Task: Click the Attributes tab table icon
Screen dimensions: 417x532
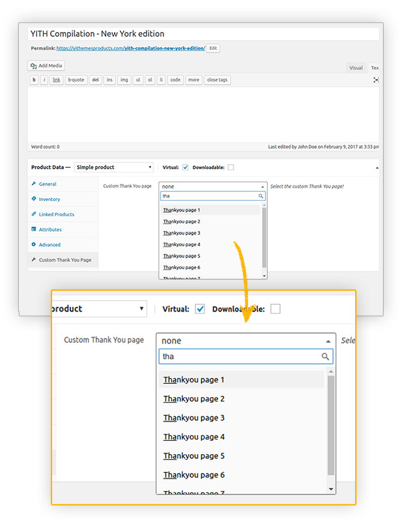Action: tap(34, 229)
